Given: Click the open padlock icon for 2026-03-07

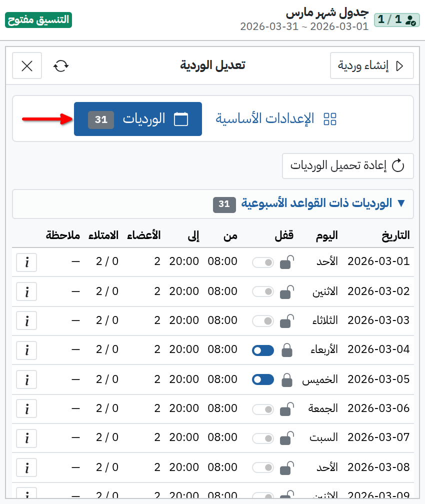Looking at the screenshot, I should (287, 438).
